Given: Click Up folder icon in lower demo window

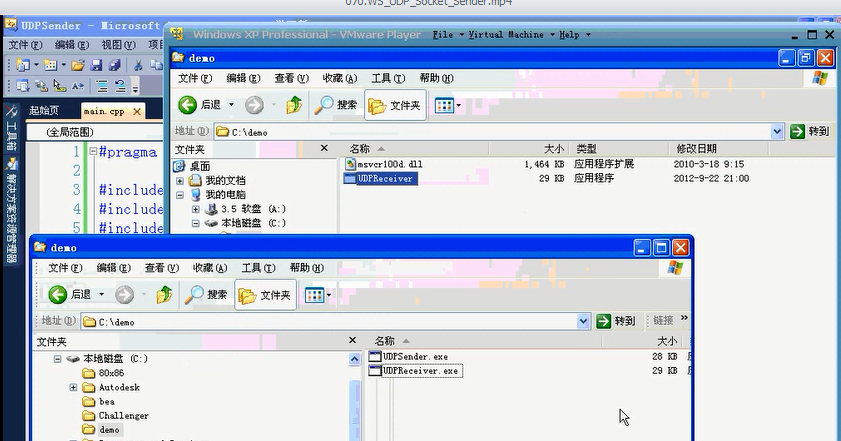Looking at the screenshot, I should pos(164,294).
